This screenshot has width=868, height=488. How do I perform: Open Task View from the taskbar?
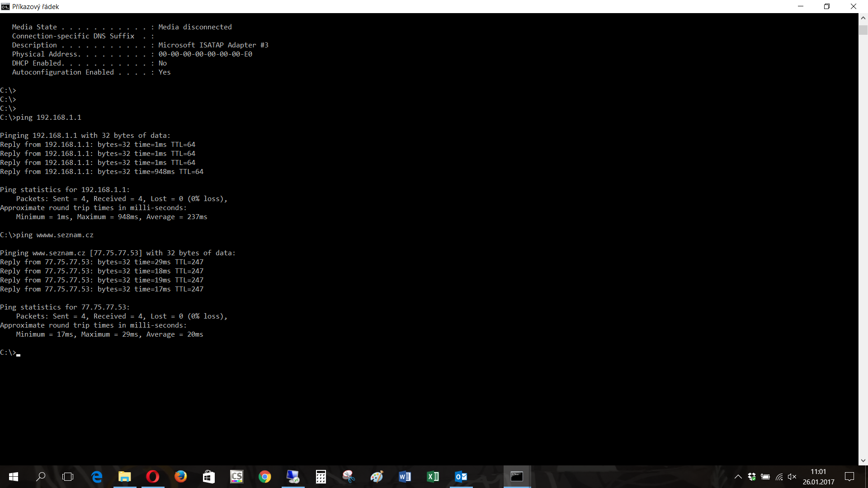pos(68,477)
